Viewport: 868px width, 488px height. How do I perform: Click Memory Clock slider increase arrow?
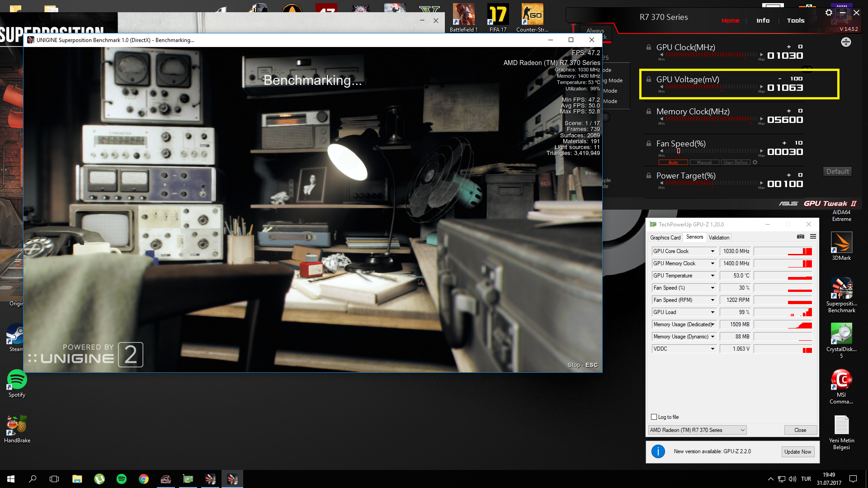click(x=761, y=119)
